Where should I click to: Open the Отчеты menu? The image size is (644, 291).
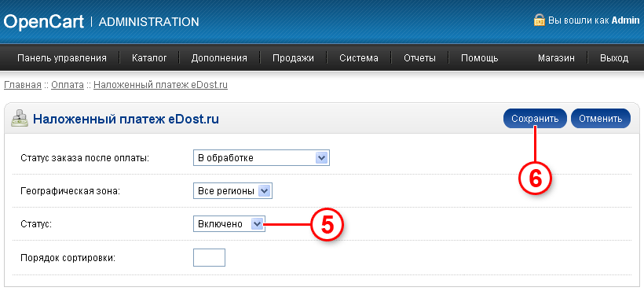(419, 58)
